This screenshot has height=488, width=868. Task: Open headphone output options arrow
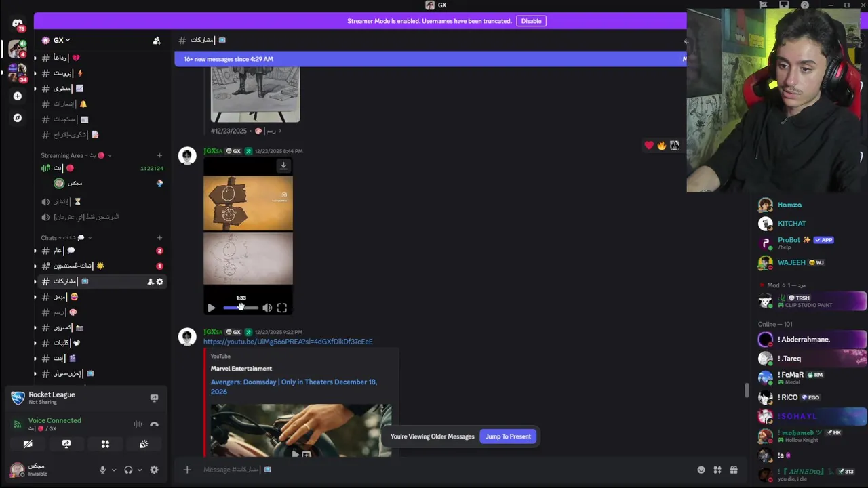[x=140, y=470]
